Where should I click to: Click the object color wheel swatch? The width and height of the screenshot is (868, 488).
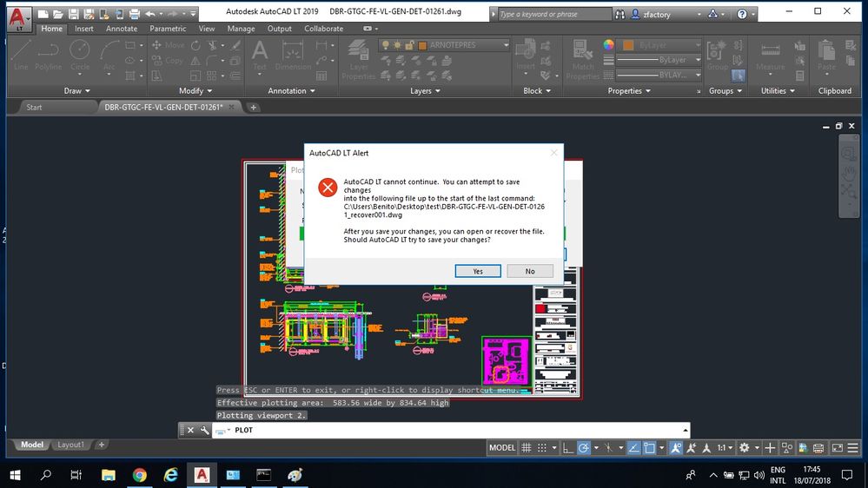pos(608,45)
